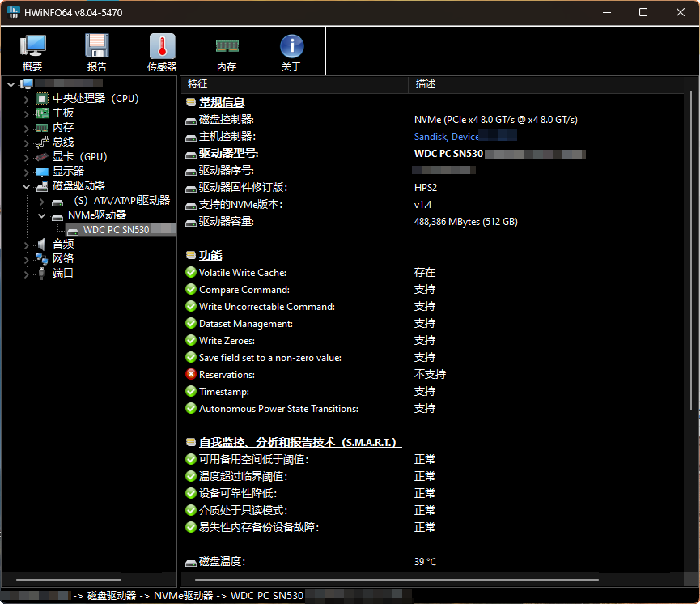The width and height of the screenshot is (700, 604).
Task: Click the 描述 column header
Action: (545, 84)
